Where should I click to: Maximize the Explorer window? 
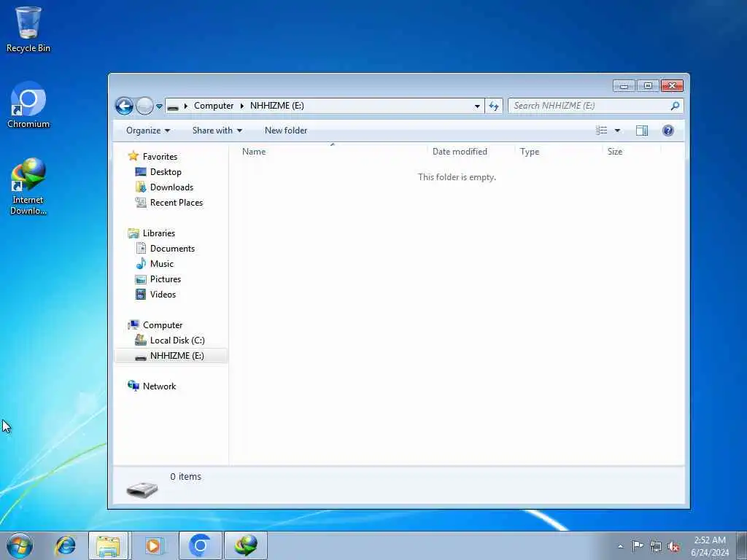coord(648,86)
